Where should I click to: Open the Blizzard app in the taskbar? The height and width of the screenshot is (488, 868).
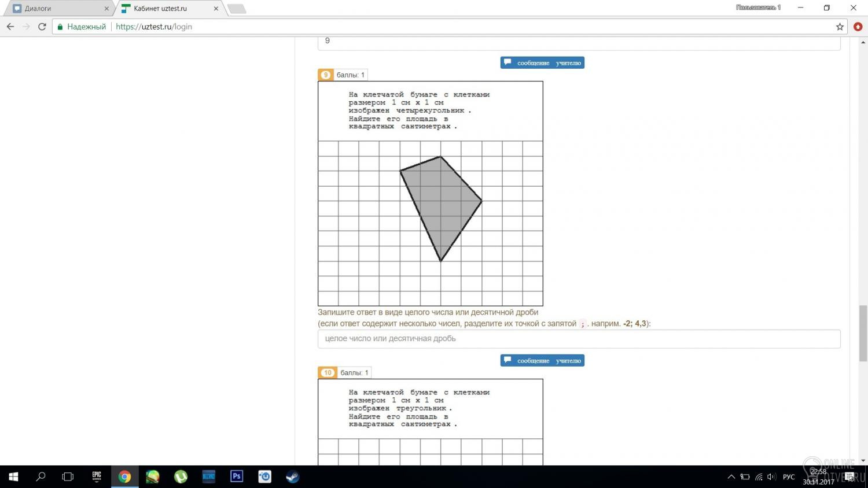coord(209,476)
